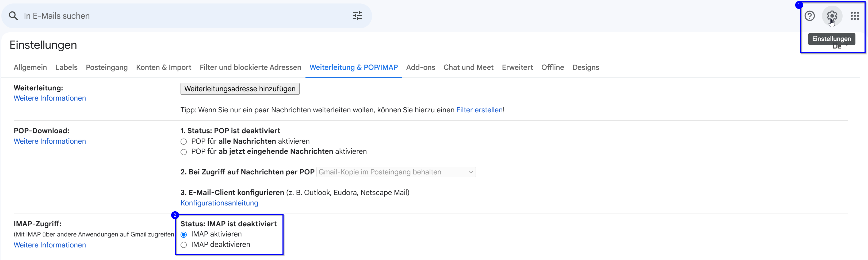Viewport: 868px width, 260px height.
Task: Open the Google apps grid icon
Action: coord(855,16)
